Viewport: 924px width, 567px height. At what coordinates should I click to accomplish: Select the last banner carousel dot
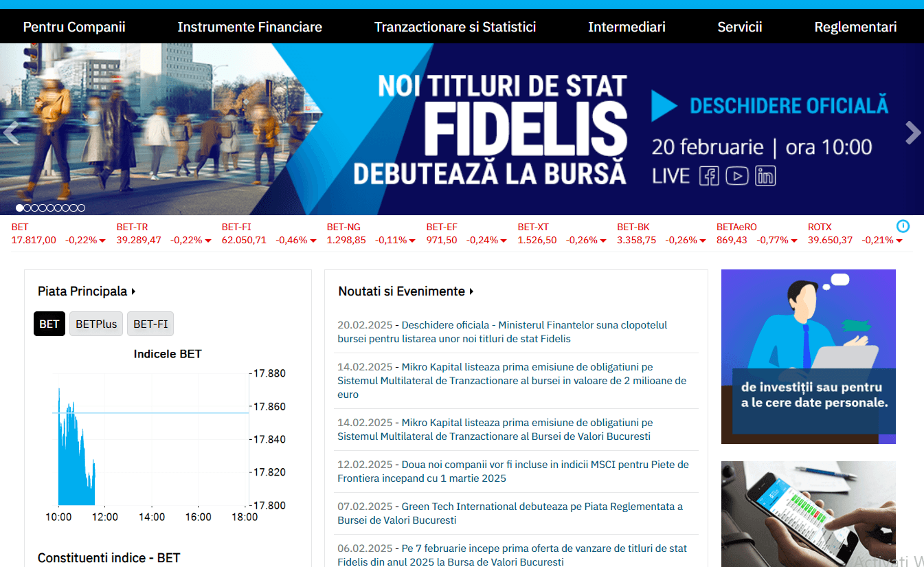coord(81,208)
